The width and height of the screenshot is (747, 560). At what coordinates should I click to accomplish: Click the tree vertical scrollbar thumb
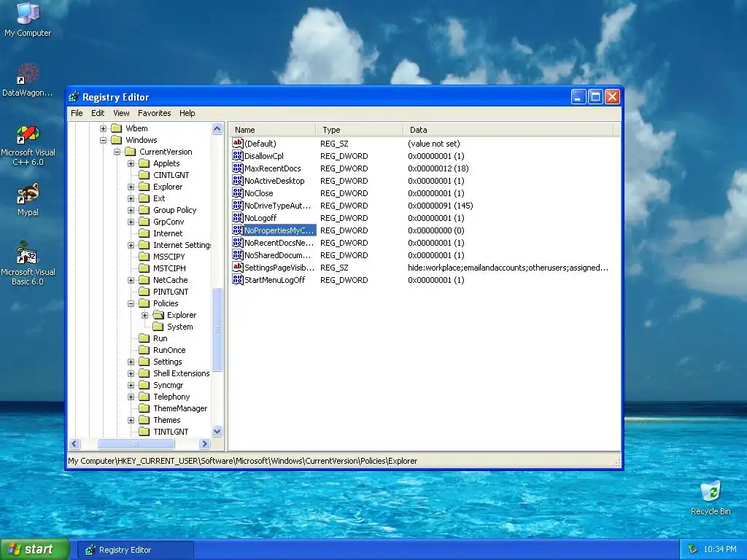tap(217, 330)
